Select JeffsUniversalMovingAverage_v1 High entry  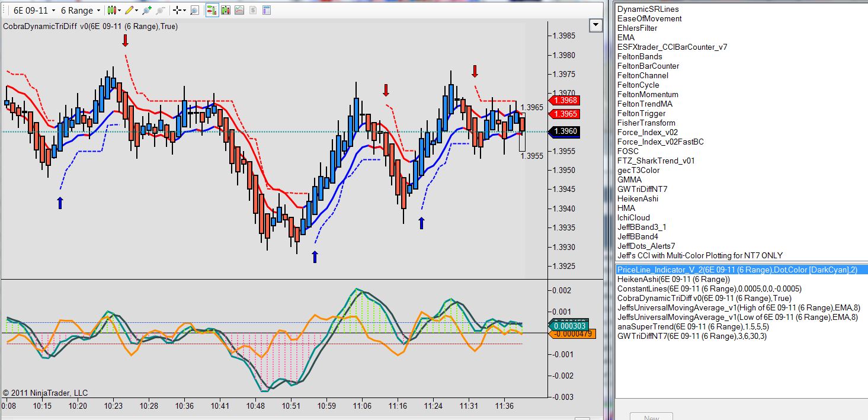click(x=738, y=307)
